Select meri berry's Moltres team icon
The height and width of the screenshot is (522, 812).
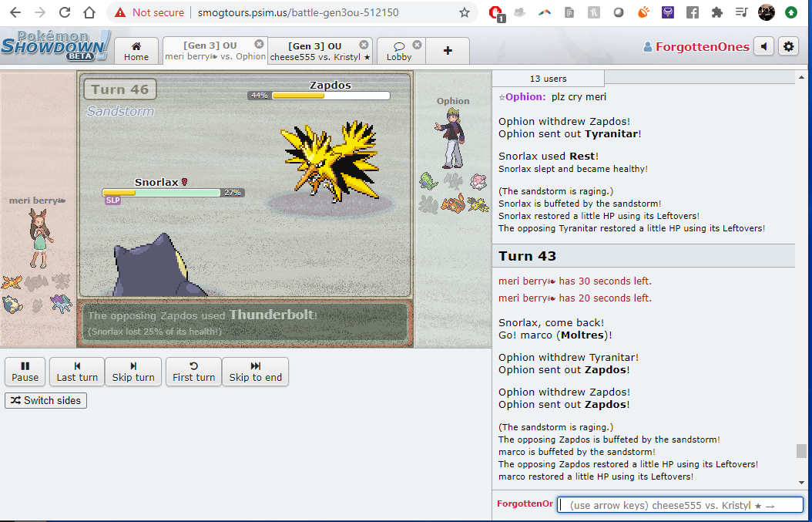coord(12,282)
